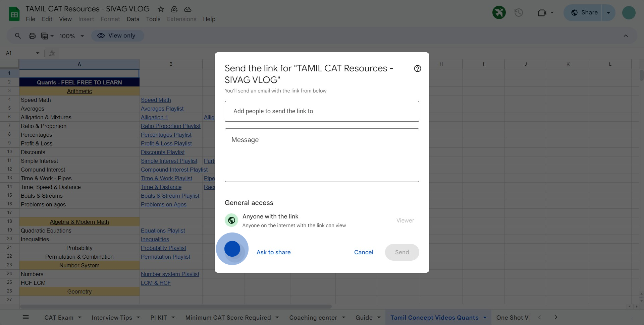644x325 pixels.
Task: Click the Google Sheets home logo
Action: (x=14, y=14)
